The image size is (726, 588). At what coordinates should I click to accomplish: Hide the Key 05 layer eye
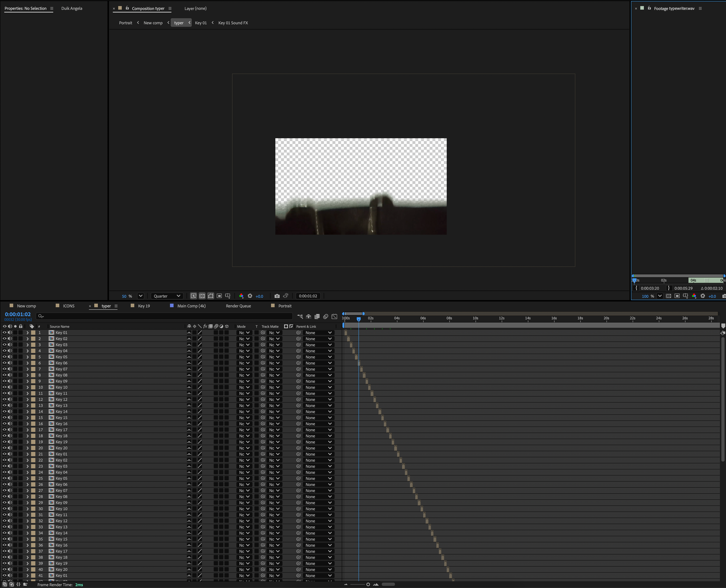coord(4,357)
